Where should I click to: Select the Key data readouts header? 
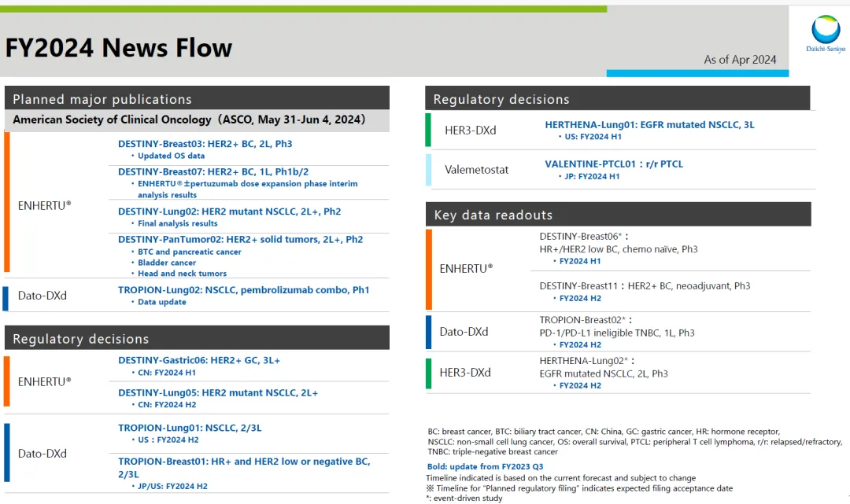coord(493,215)
